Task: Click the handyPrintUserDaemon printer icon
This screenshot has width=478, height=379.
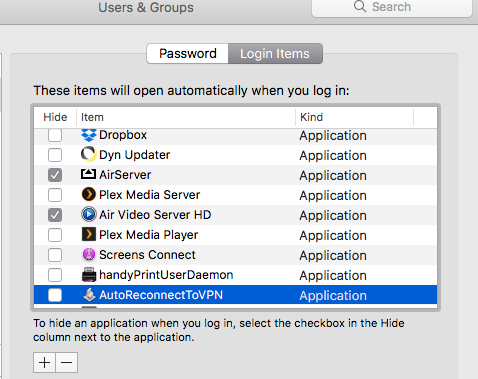Action: pos(89,275)
